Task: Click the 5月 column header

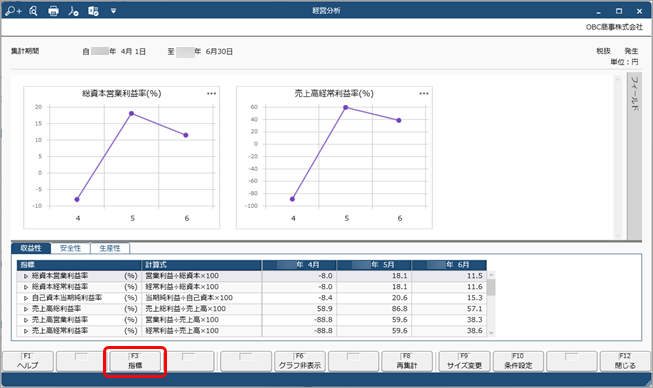Action: point(374,265)
